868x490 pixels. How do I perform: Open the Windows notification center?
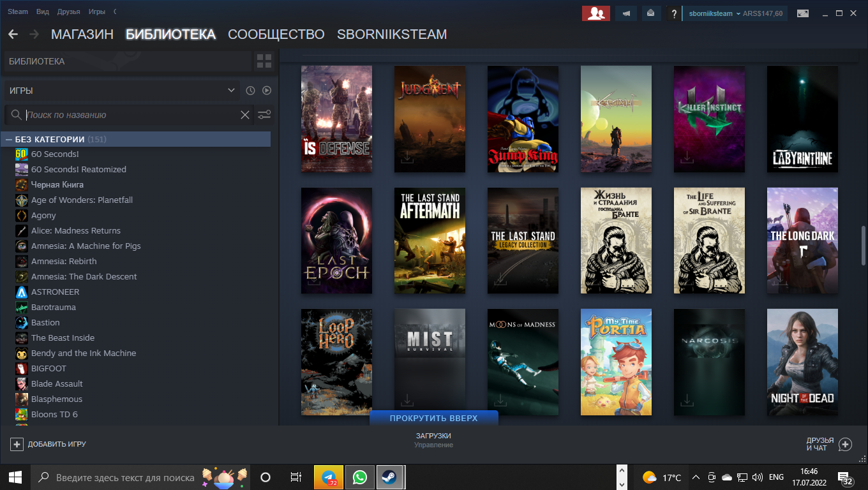[846, 477]
